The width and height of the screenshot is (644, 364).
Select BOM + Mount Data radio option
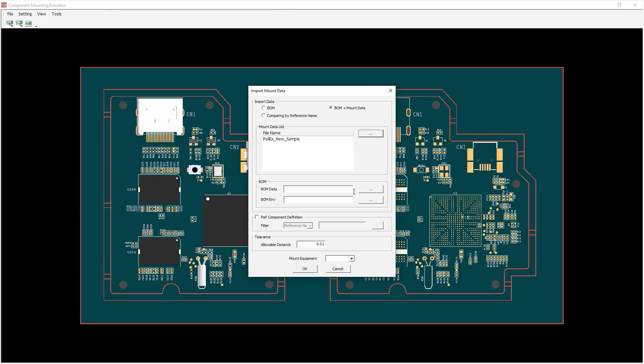coord(331,108)
